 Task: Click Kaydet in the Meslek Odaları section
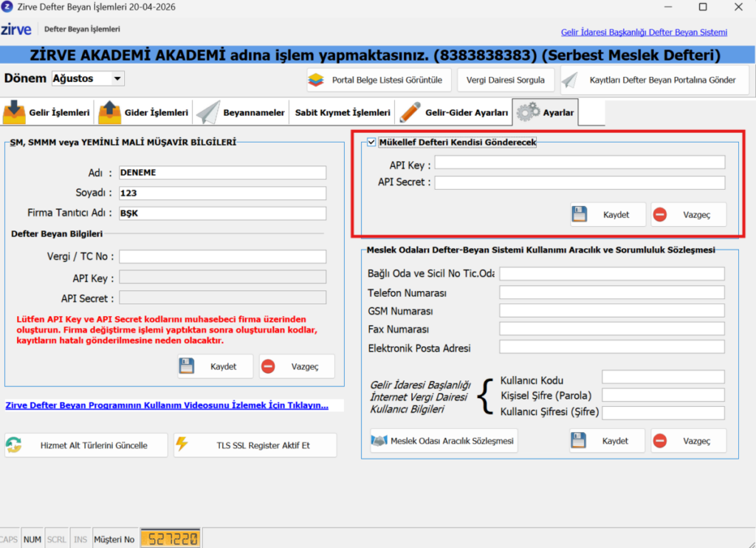[607, 441]
